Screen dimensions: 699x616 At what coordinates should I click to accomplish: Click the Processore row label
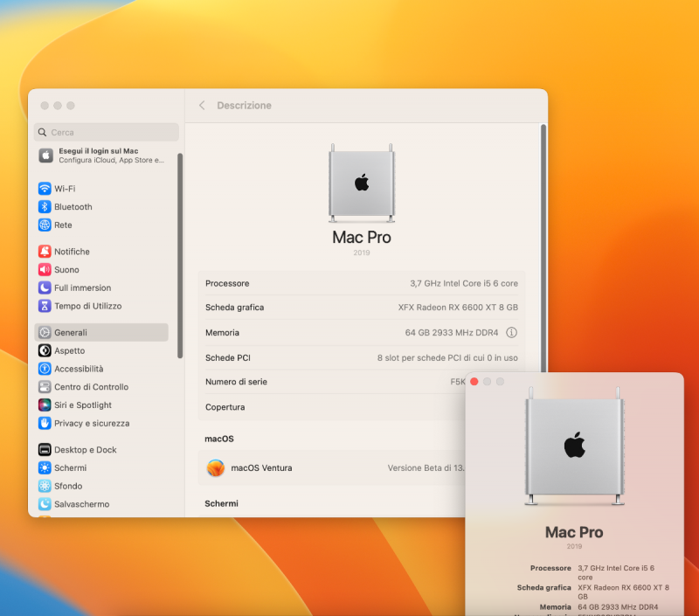click(227, 283)
